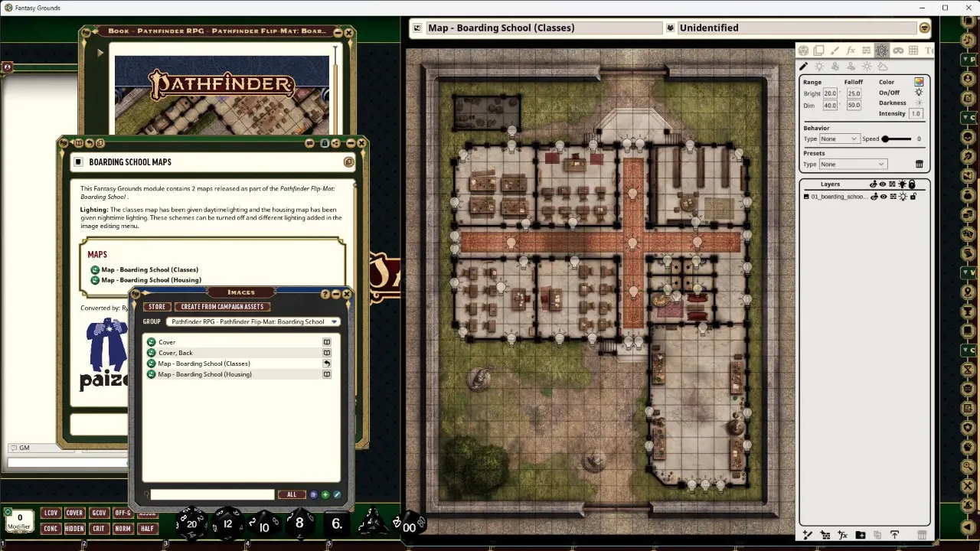The height and width of the screenshot is (551, 980).
Task: Click the CRIT modifier button
Action: click(x=99, y=528)
